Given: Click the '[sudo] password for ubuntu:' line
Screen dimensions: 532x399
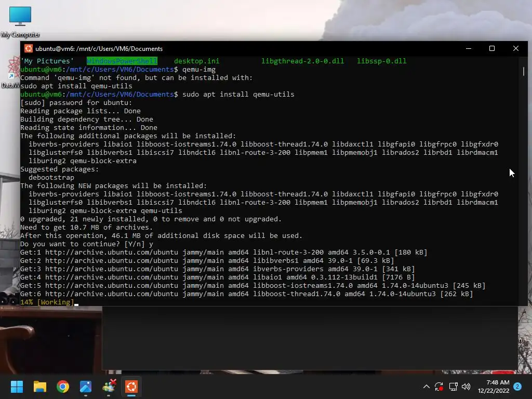Looking at the screenshot, I should click(76, 102).
